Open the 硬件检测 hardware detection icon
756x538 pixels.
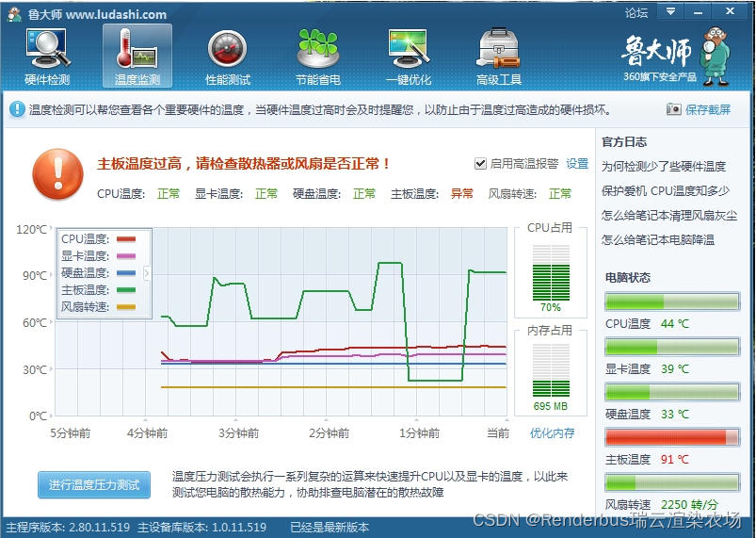(x=47, y=57)
